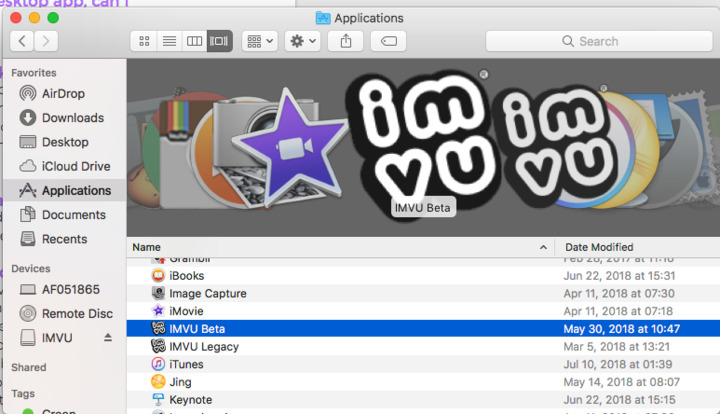Open the gear Action menu
Viewport: 720px width, 414px height.
(x=303, y=41)
